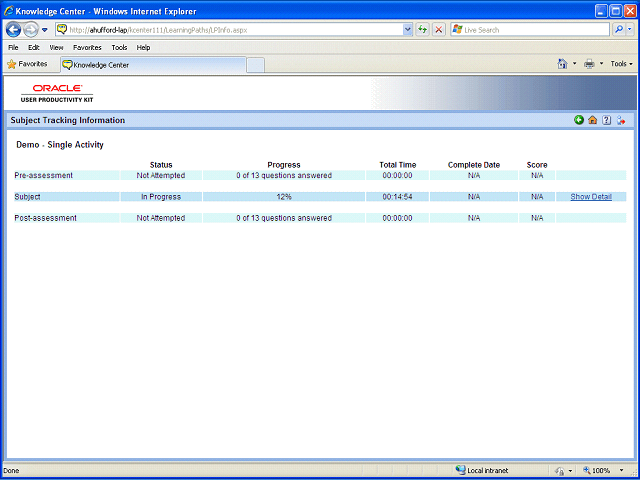Click the browser Back arrow button
Image resolution: width=640 pixels, height=480 pixels.
(13, 30)
